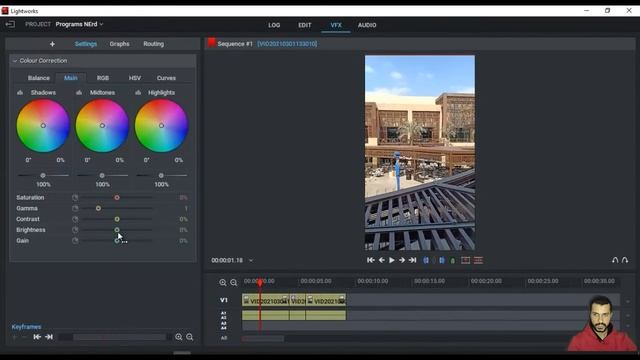Select the Curves sub-tab
The image size is (640, 360).
coord(166,78)
